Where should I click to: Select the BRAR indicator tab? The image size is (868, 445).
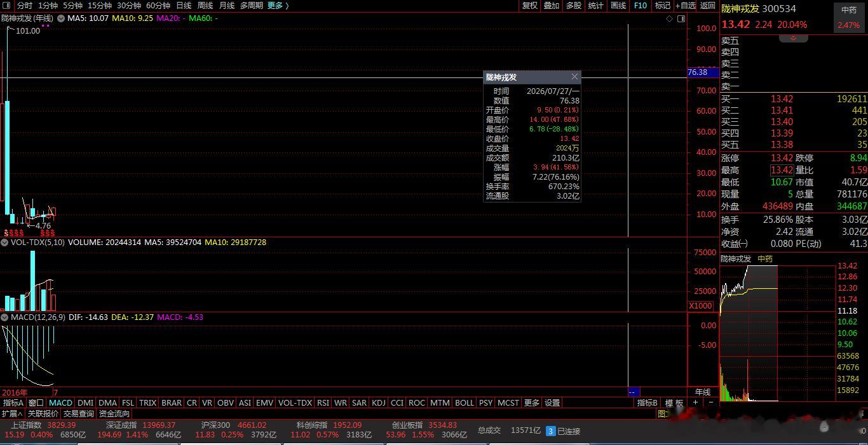click(172, 403)
